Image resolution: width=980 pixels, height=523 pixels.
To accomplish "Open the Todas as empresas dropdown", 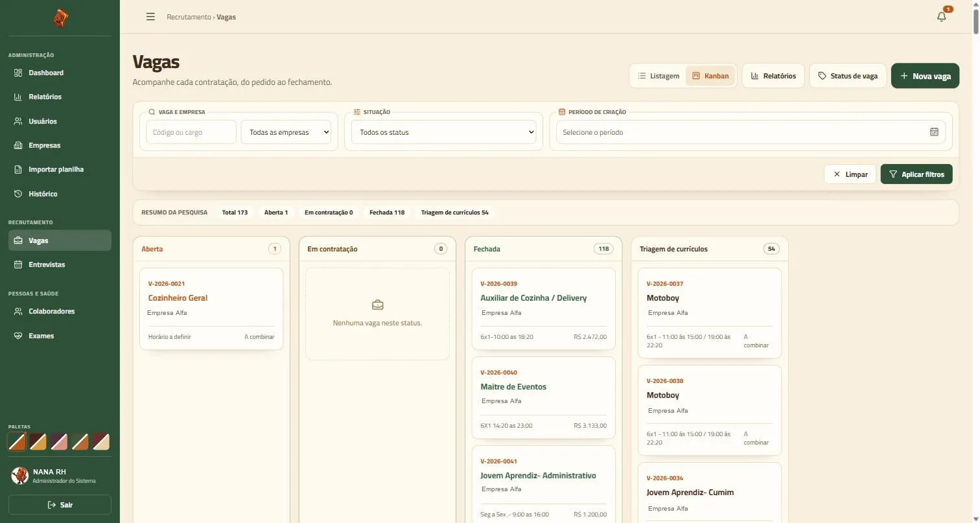I will pyautogui.click(x=286, y=132).
